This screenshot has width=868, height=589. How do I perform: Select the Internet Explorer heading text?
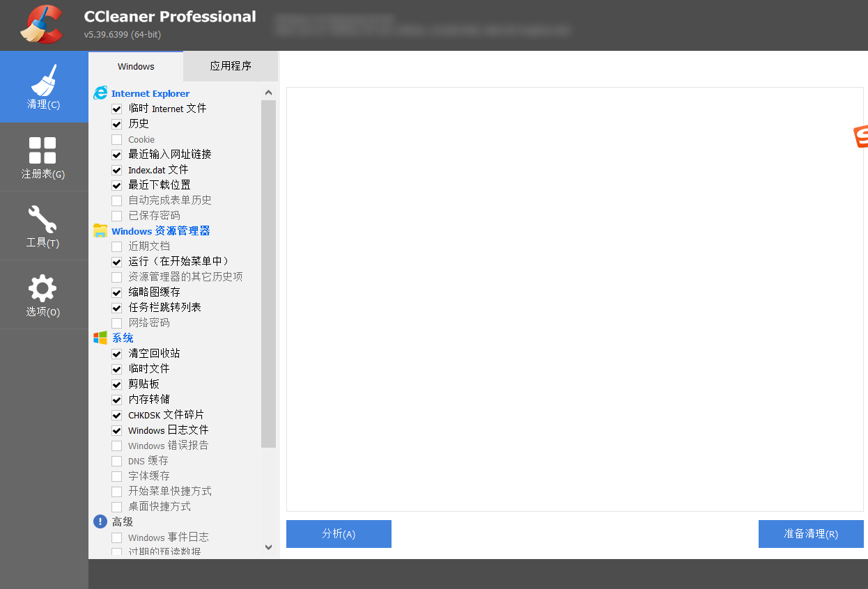pyautogui.click(x=150, y=93)
